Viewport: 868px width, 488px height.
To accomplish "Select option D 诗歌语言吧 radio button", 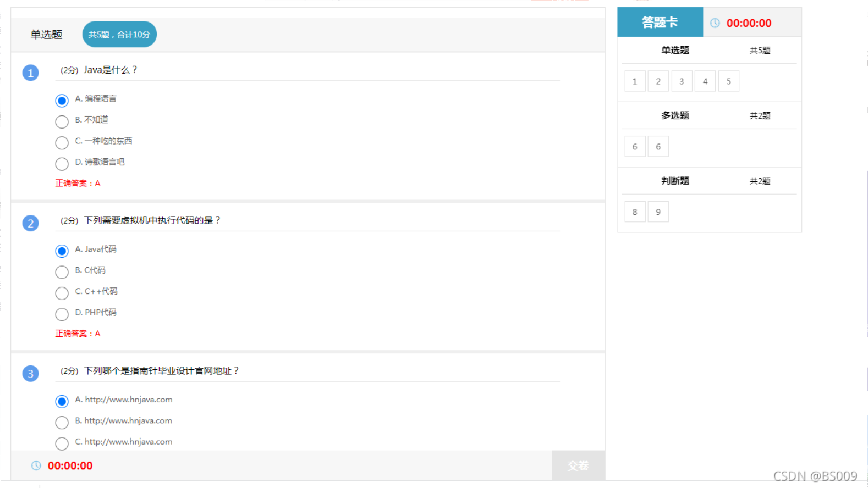I will click(62, 164).
